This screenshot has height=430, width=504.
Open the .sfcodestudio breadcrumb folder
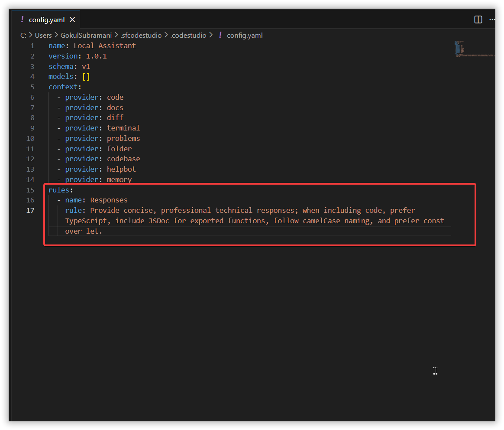141,36
